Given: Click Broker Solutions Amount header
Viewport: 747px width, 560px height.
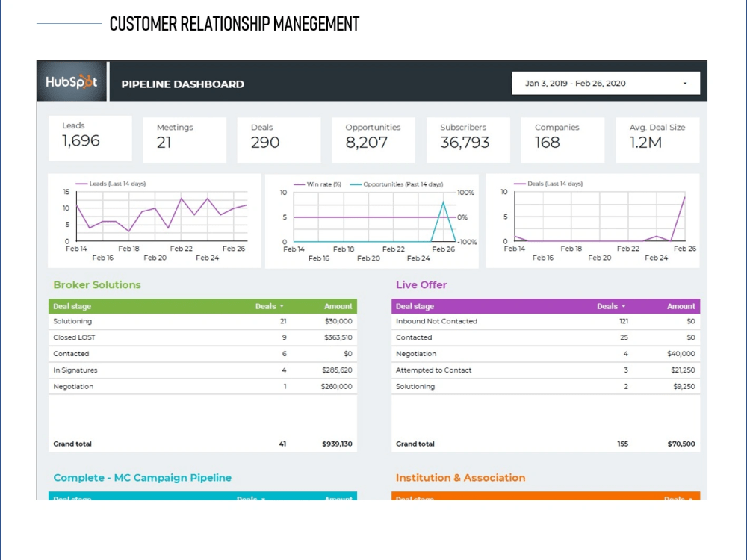Looking at the screenshot, I should pyautogui.click(x=338, y=306).
